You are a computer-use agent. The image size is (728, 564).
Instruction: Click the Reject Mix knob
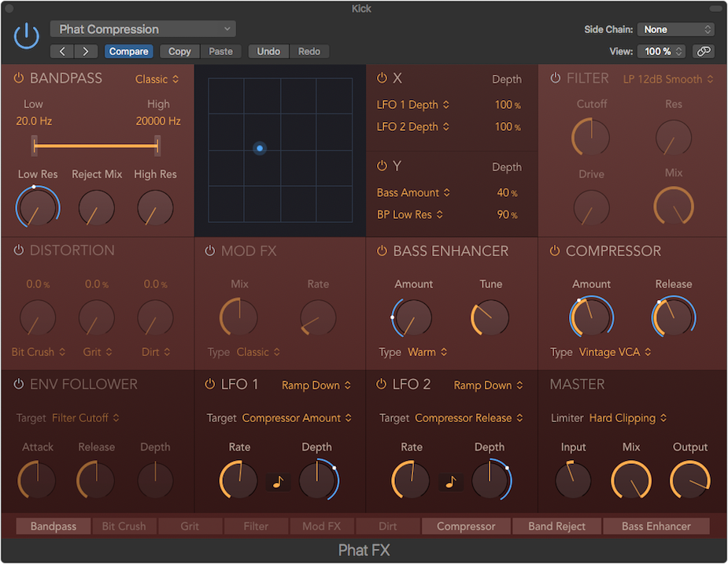97,208
